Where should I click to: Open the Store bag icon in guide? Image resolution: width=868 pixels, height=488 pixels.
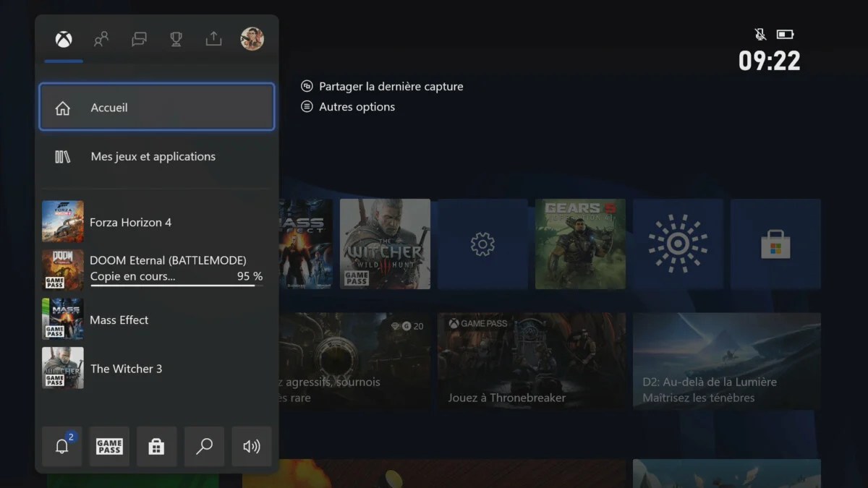click(156, 446)
